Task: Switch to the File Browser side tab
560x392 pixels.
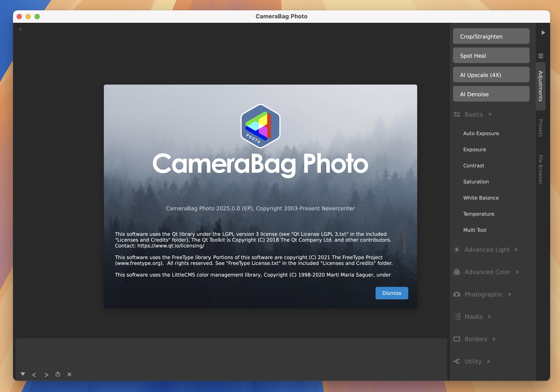Action: click(541, 170)
